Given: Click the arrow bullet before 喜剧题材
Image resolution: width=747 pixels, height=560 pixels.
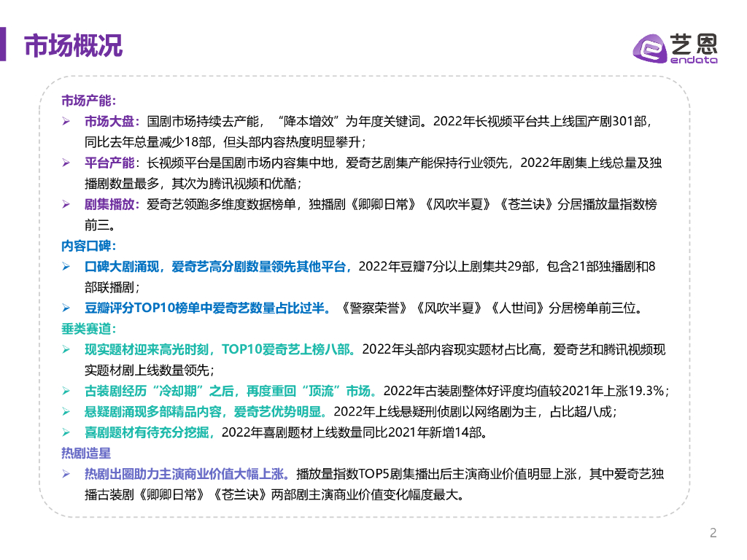Looking at the screenshot, I should pyautogui.click(x=66, y=432).
